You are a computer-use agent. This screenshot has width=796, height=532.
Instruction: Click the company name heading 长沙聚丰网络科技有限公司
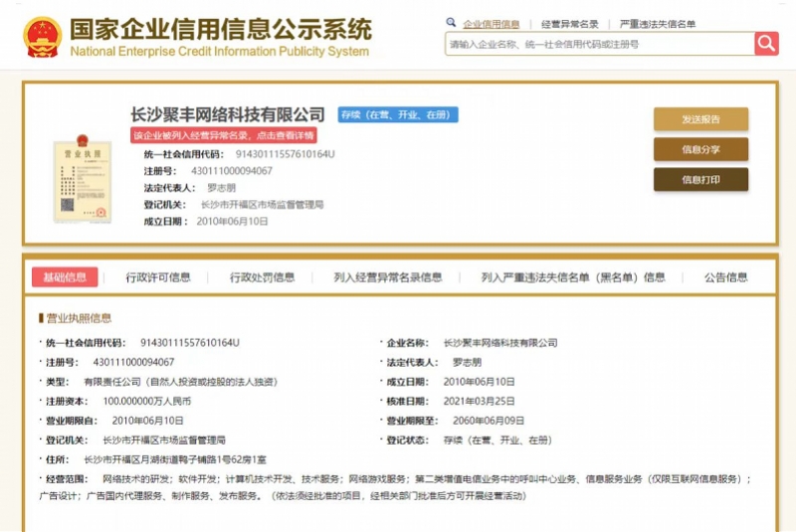point(228,114)
